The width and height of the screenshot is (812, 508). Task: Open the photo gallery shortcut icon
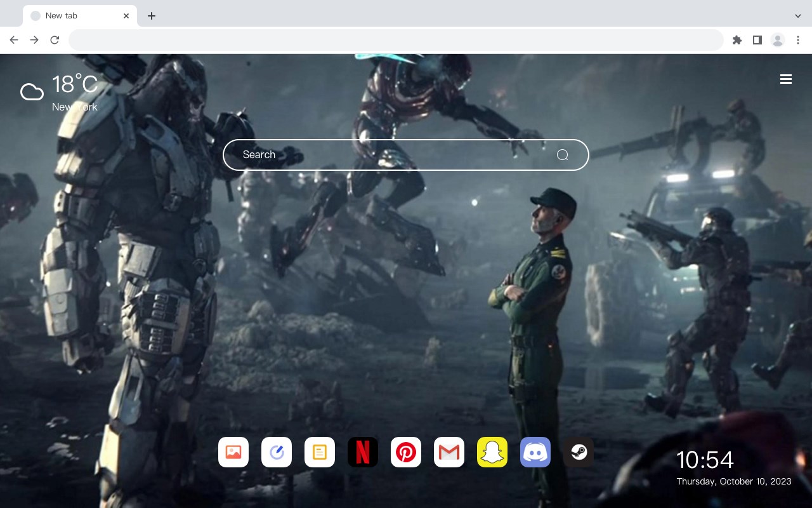pyautogui.click(x=233, y=452)
